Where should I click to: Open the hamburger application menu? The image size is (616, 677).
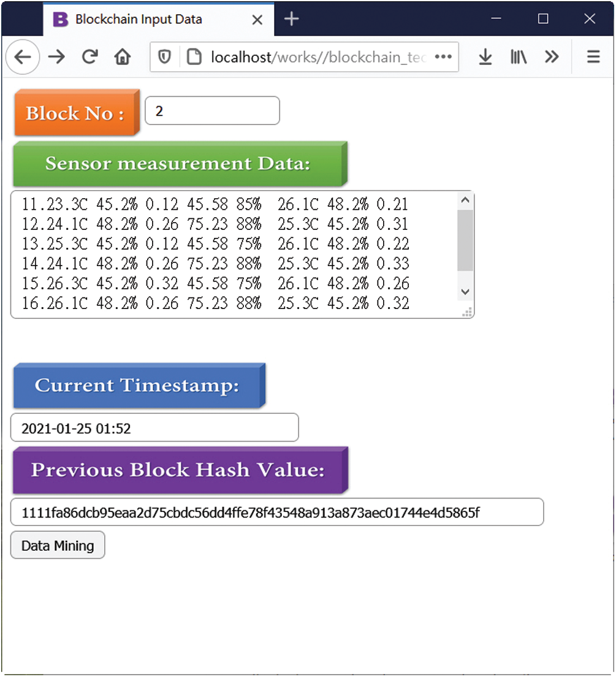(593, 57)
